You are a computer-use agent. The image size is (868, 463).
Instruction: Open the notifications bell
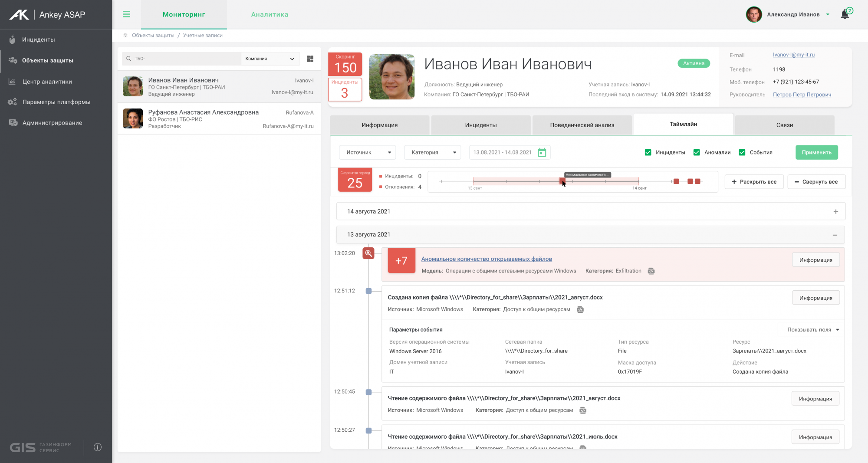point(845,14)
